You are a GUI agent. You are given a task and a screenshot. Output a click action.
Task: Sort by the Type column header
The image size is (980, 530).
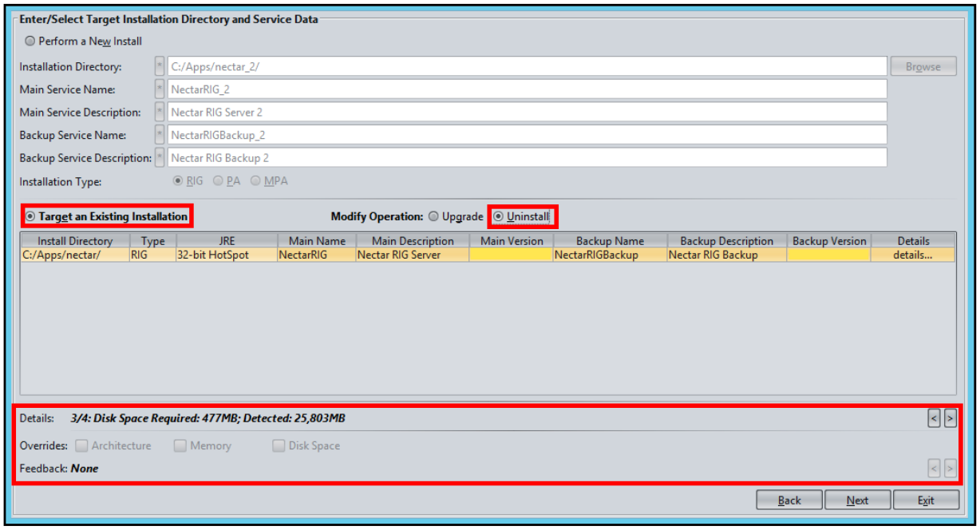tap(152, 241)
